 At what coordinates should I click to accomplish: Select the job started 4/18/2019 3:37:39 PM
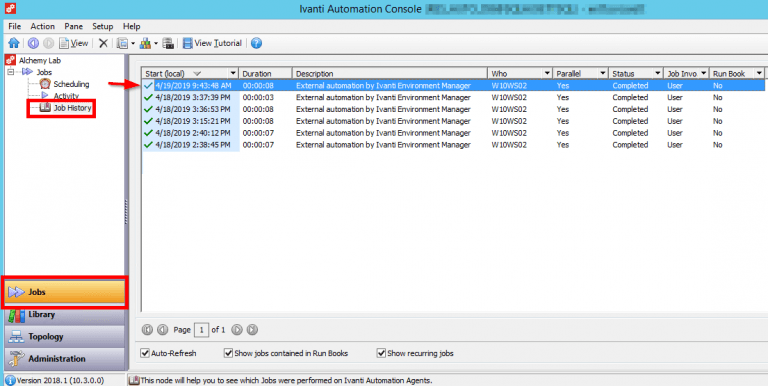[x=453, y=97]
